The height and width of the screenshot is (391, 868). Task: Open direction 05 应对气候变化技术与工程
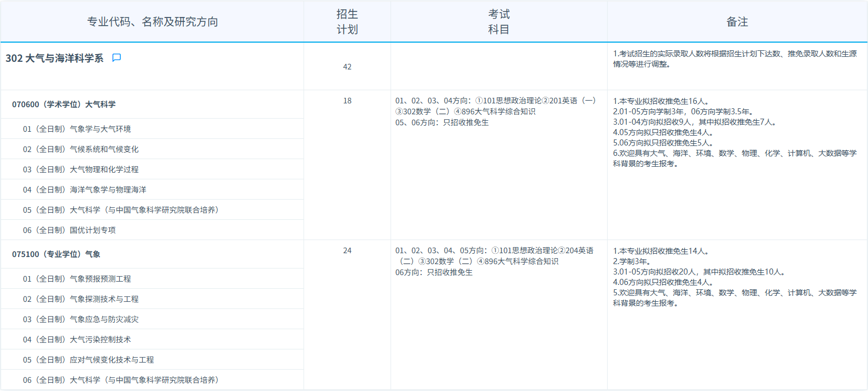pyautogui.click(x=88, y=360)
